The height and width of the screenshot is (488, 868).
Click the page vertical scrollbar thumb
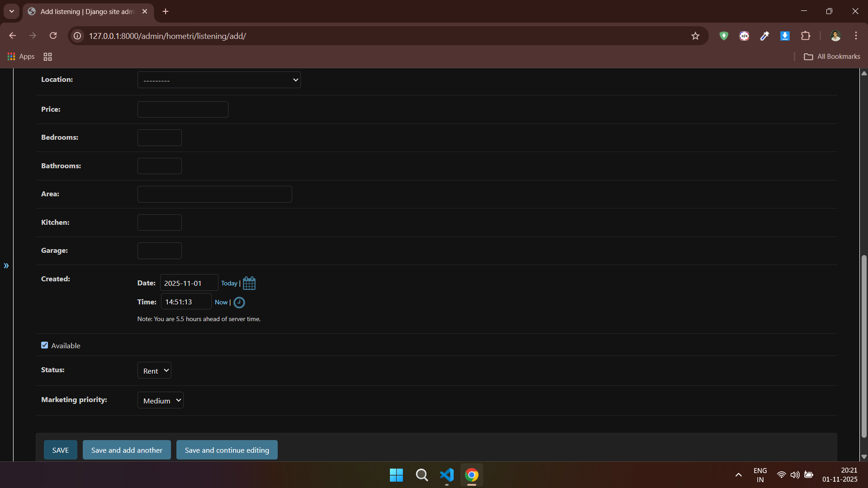[x=864, y=346]
